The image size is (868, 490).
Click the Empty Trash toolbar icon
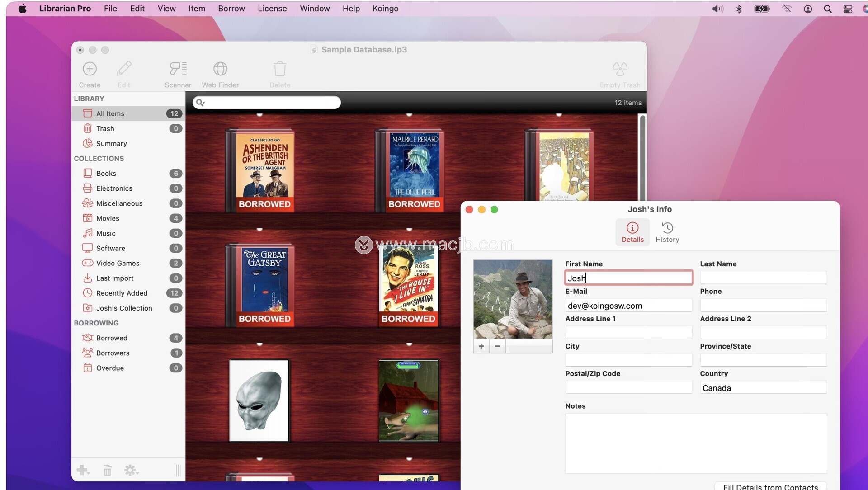tap(620, 69)
